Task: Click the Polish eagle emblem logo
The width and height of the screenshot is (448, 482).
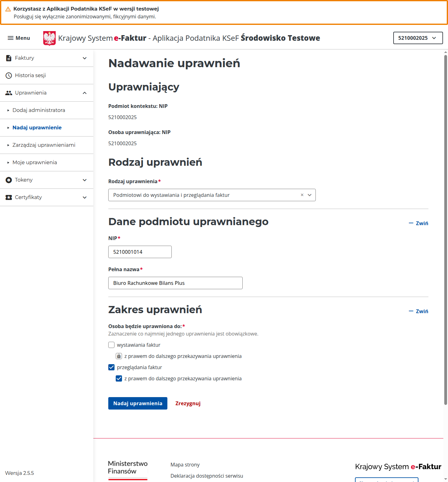Action: click(49, 38)
